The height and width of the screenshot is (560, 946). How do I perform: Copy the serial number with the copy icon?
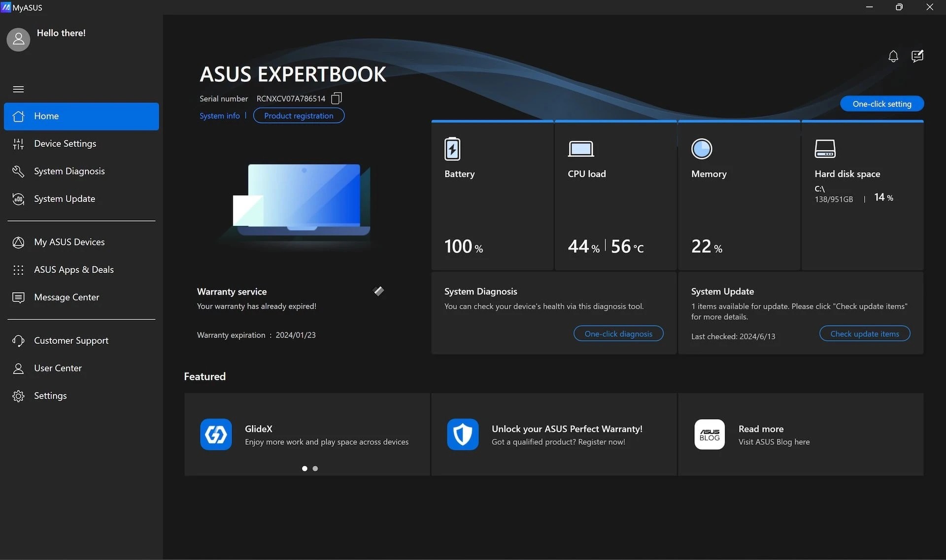pyautogui.click(x=336, y=98)
